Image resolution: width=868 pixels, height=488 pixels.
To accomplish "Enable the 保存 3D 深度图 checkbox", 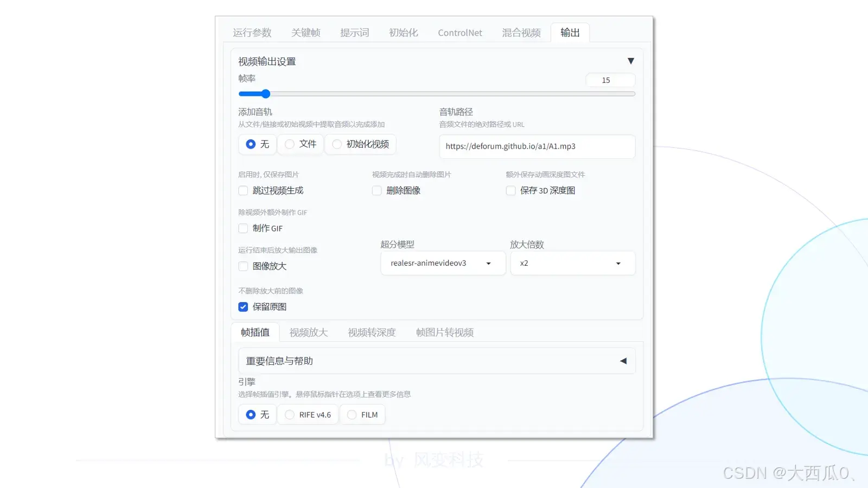I will click(510, 191).
